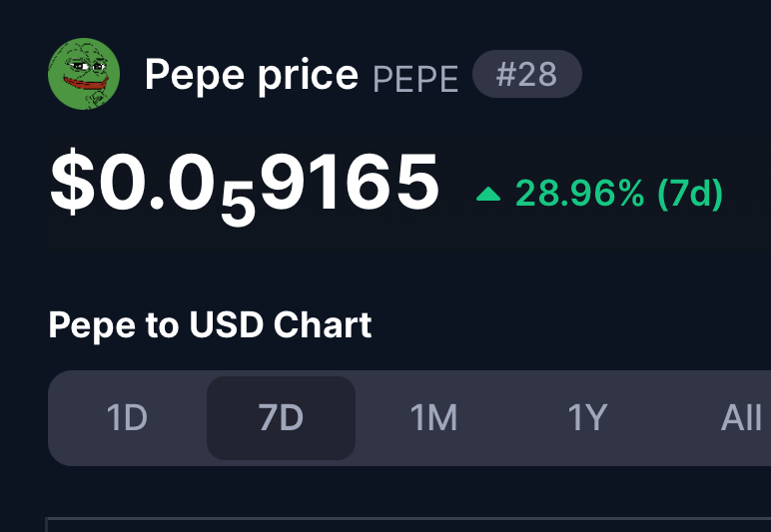This screenshot has width=771, height=532.
Task: Switch chart to 1D range
Action: tap(127, 418)
